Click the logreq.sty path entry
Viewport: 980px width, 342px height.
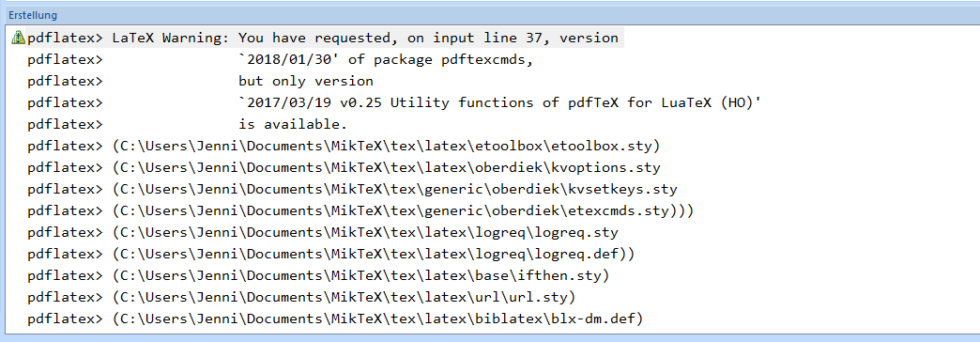point(323,233)
